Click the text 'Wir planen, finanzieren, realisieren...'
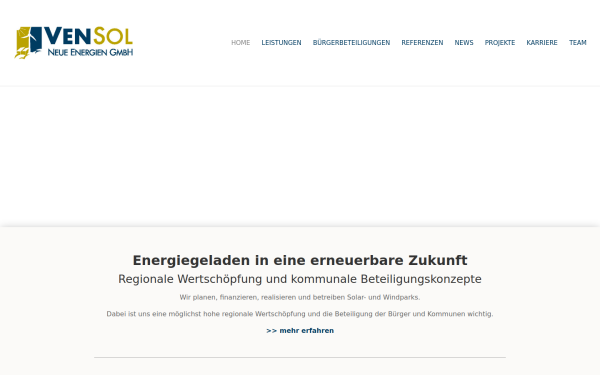Image resolution: width=600 pixels, height=375 pixels. click(x=300, y=297)
